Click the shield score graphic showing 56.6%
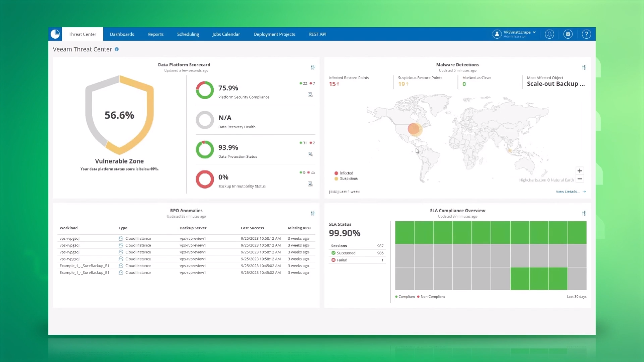This screenshot has height=362, width=644. [119, 115]
